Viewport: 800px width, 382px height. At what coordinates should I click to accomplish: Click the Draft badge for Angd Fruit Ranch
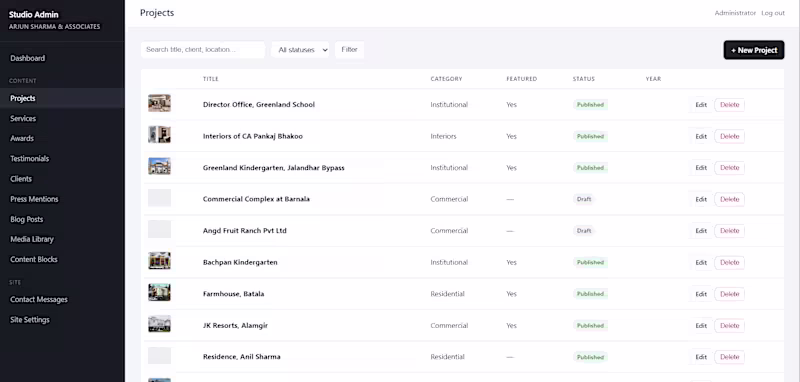[584, 231]
